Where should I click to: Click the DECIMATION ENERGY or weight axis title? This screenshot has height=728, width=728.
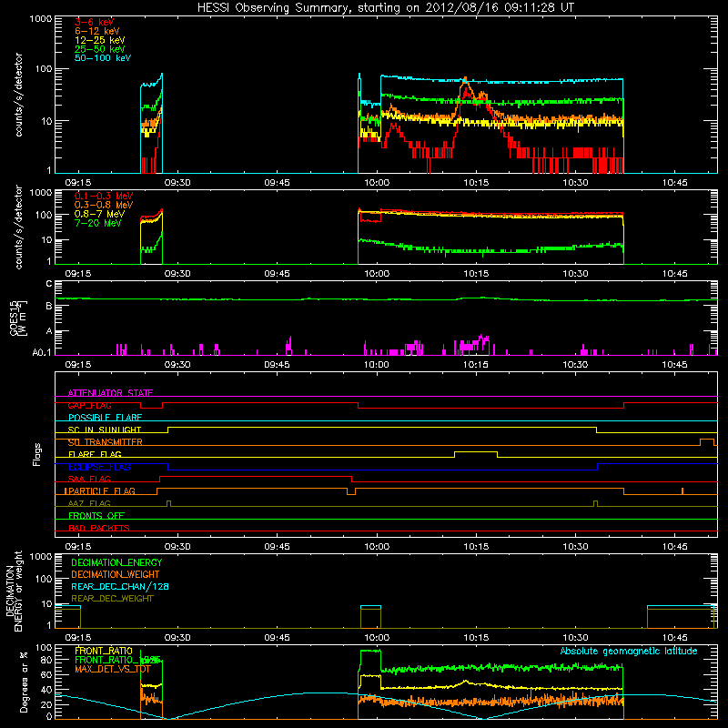coord(14,591)
